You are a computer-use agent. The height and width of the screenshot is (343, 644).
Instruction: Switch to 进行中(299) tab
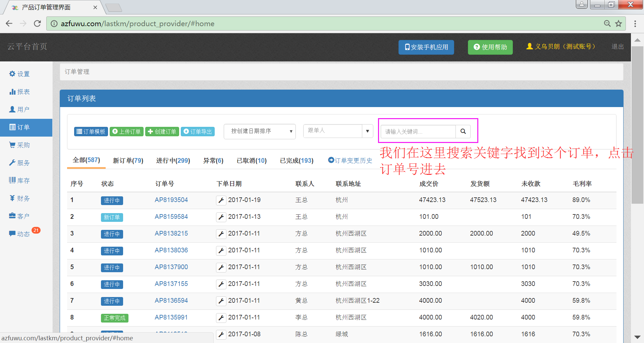(x=173, y=161)
